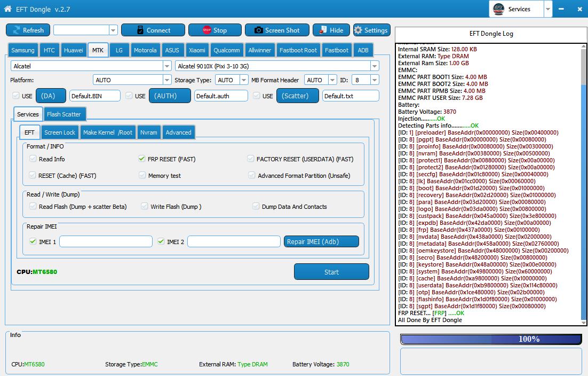Open the Fastboot Root tab
Image resolution: width=588 pixels, height=376 pixels.
(298, 50)
